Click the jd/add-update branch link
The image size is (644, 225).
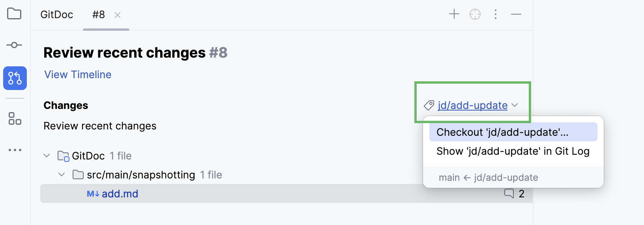pos(472,105)
